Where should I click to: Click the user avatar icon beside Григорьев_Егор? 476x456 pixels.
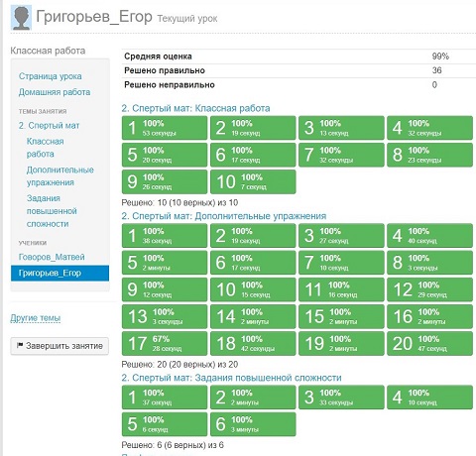coord(21,18)
